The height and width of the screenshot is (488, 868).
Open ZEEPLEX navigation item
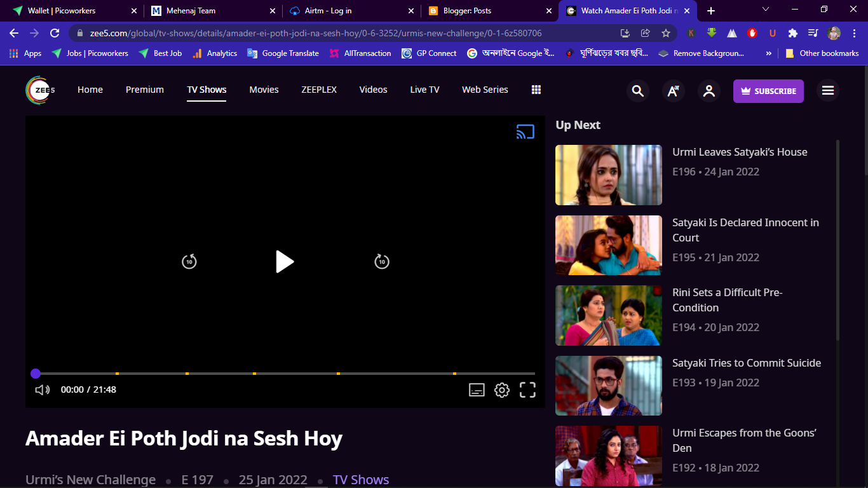click(x=319, y=90)
